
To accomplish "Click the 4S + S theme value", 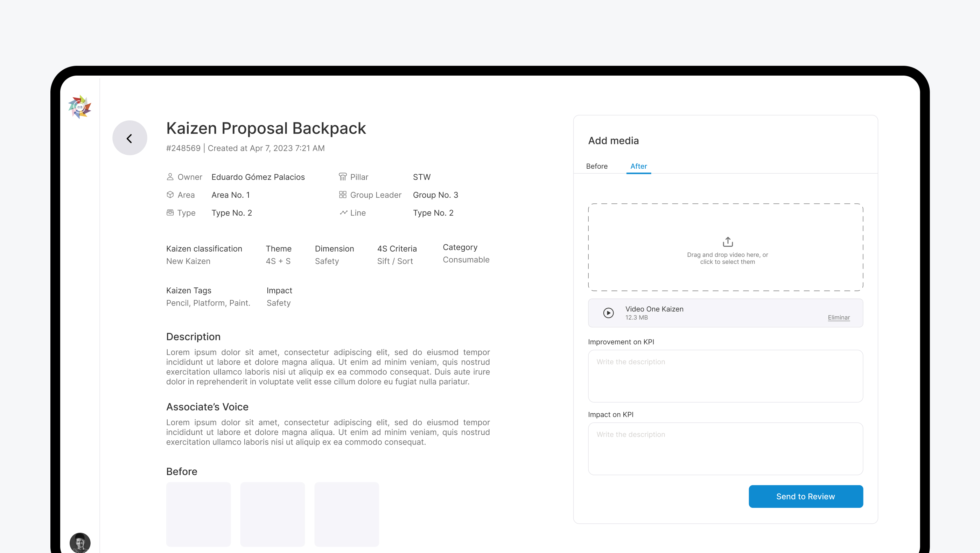I will 278,261.
